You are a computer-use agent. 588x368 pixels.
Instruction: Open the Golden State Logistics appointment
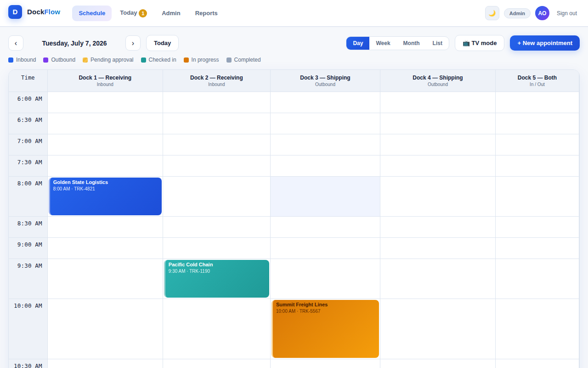(x=105, y=196)
